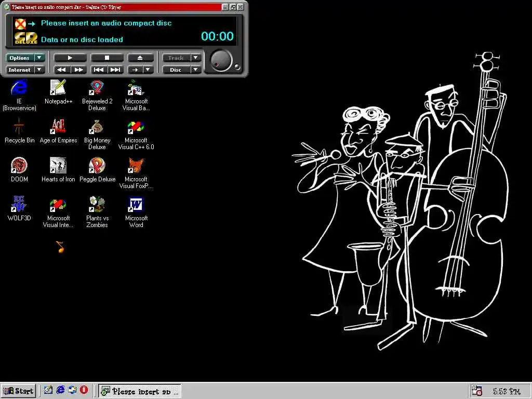
Task: Expand the Internet dropdown arrow
Action: (39, 70)
